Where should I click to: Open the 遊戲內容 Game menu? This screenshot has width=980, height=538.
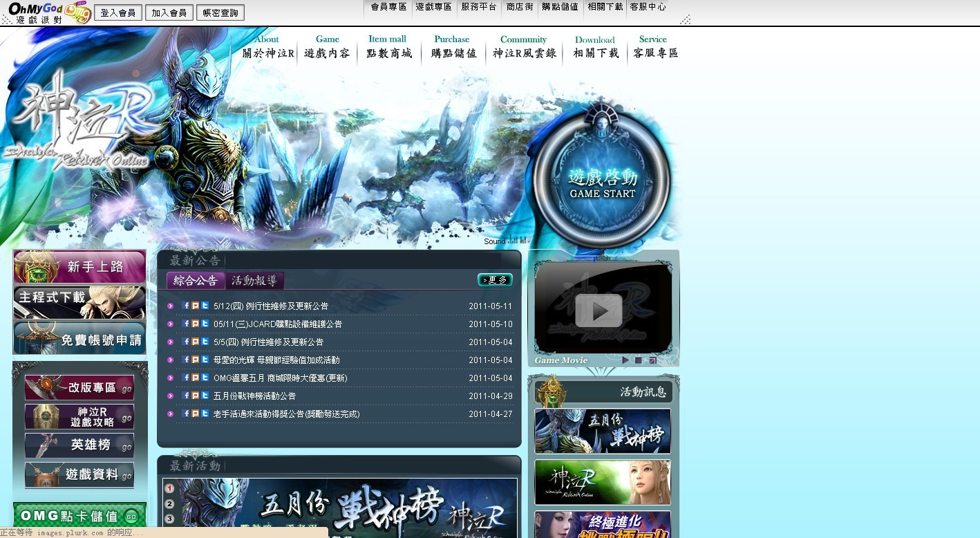(x=327, y=47)
